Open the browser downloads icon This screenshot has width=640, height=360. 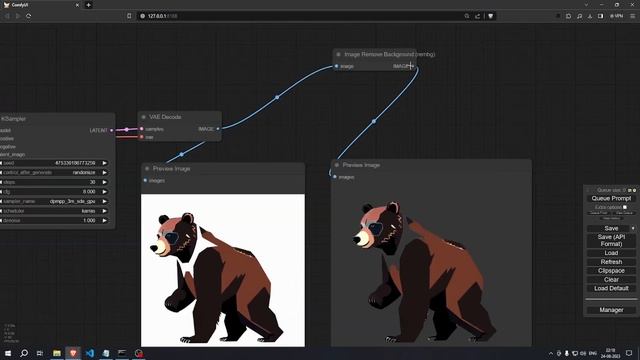(590, 16)
